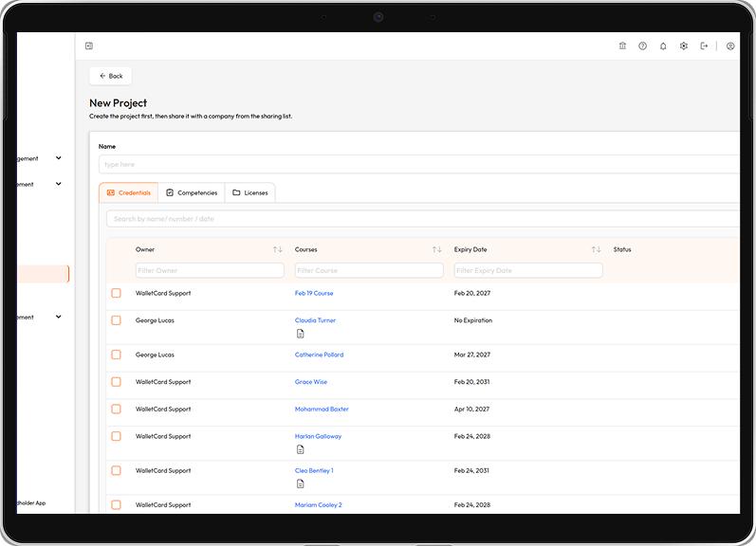Sort table by Courses column
Viewport: 756px width, 546px height.
tap(437, 249)
